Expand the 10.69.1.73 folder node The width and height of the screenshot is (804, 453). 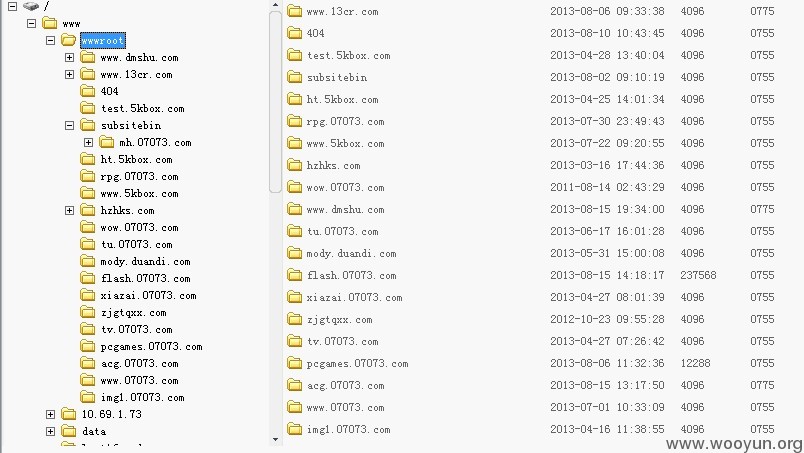pyautogui.click(x=50, y=414)
